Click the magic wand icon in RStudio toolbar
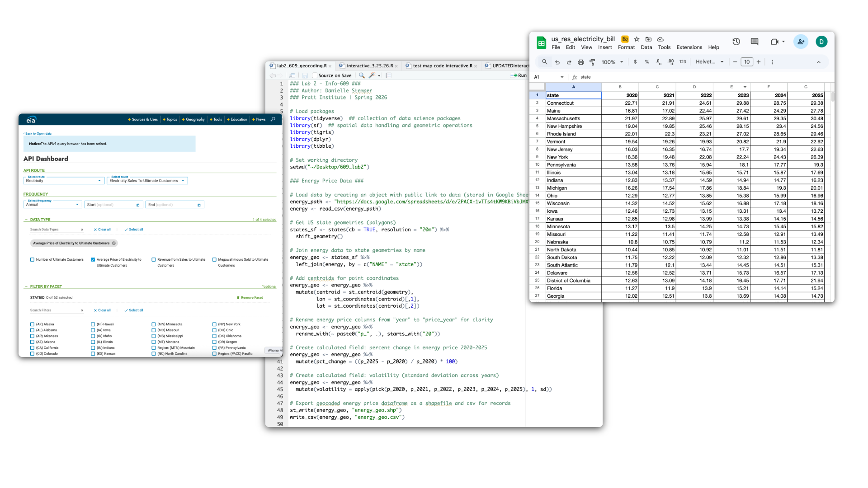 pyautogui.click(x=372, y=75)
